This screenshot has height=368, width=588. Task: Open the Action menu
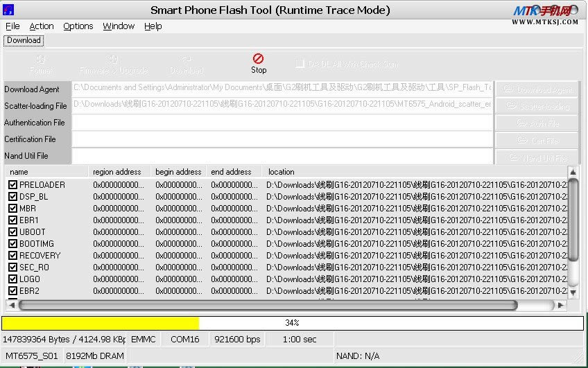click(42, 26)
